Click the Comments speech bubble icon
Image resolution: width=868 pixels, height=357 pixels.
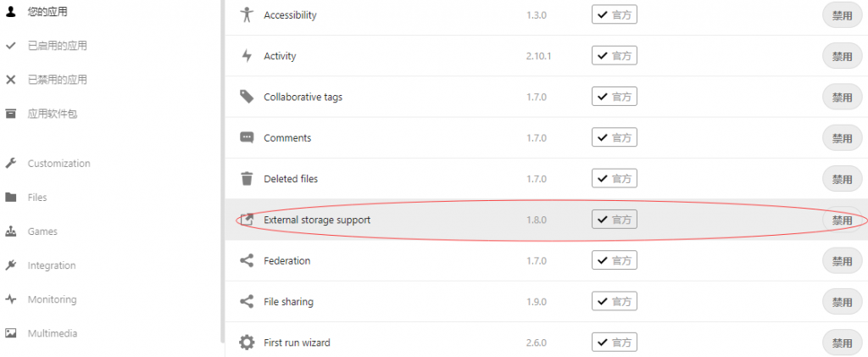[x=247, y=137]
